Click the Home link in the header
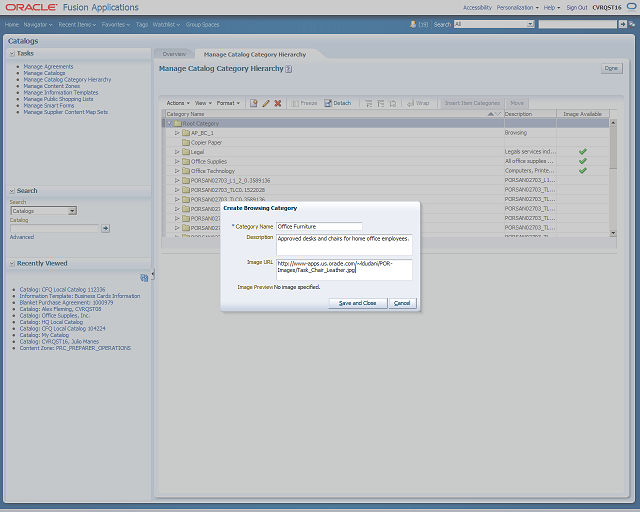640x512 pixels. coord(12,24)
